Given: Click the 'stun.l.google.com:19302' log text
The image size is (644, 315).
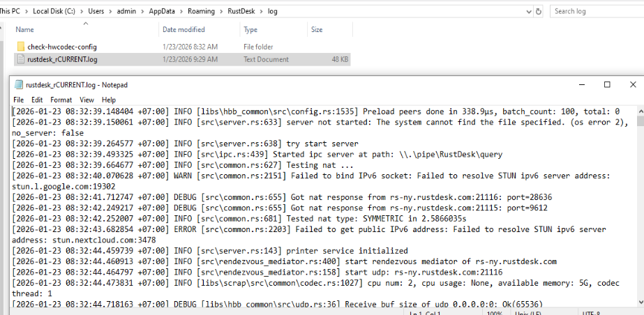Looking at the screenshot, I should tap(63, 187).
